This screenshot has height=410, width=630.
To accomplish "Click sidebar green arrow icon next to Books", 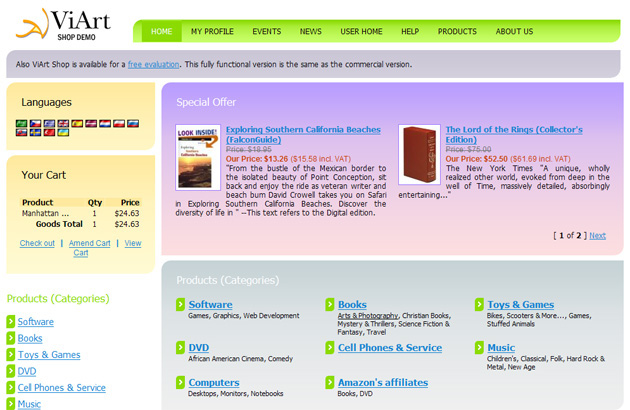I will pos(11,338).
